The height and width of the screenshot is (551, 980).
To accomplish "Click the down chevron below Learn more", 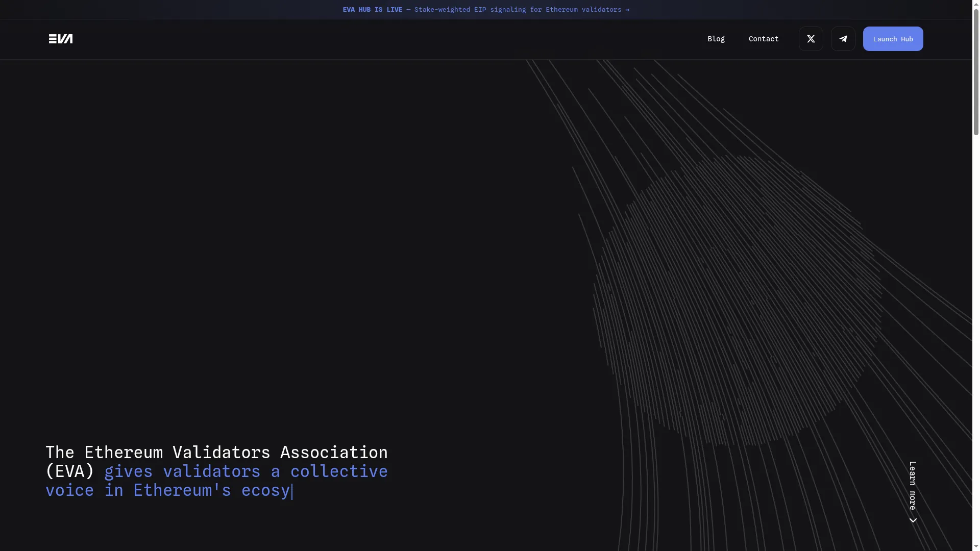I will 913,520.
